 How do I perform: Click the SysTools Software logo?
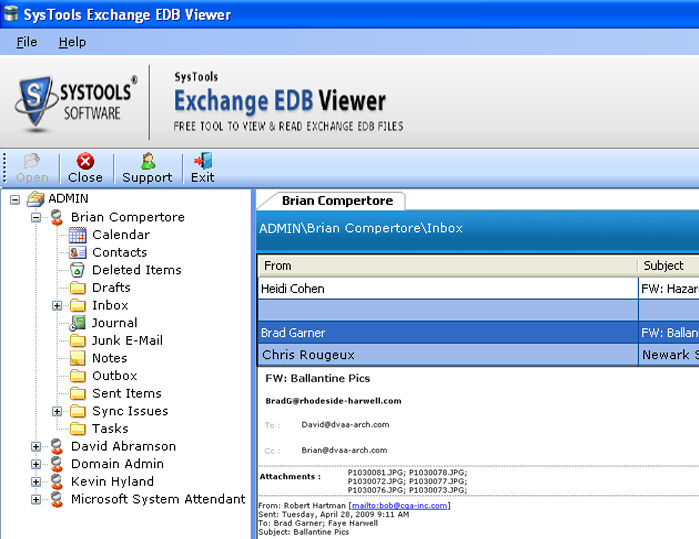click(76, 103)
